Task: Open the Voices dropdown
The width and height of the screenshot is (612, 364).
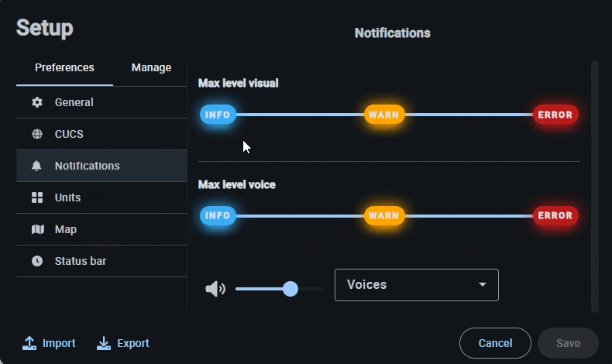Action: [416, 285]
